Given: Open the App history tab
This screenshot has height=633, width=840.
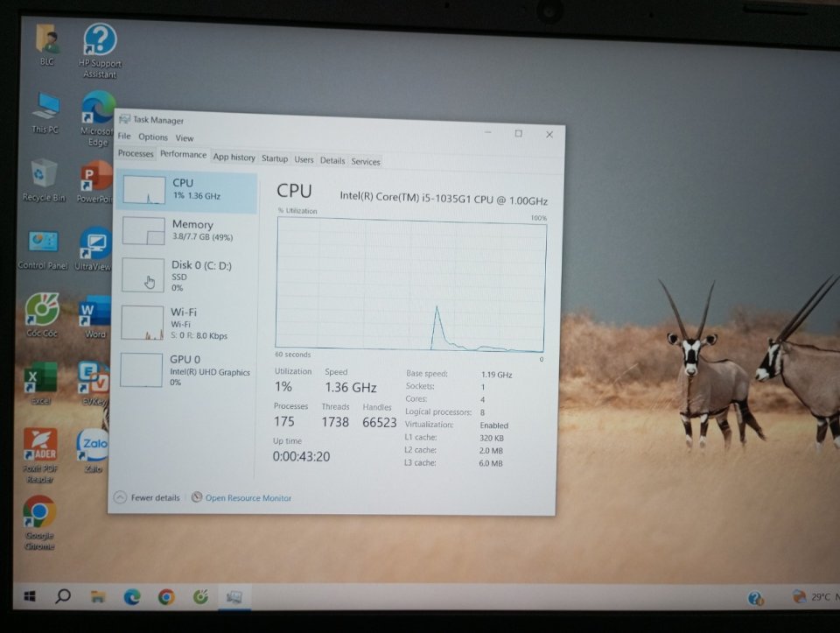Looking at the screenshot, I should click(234, 158).
